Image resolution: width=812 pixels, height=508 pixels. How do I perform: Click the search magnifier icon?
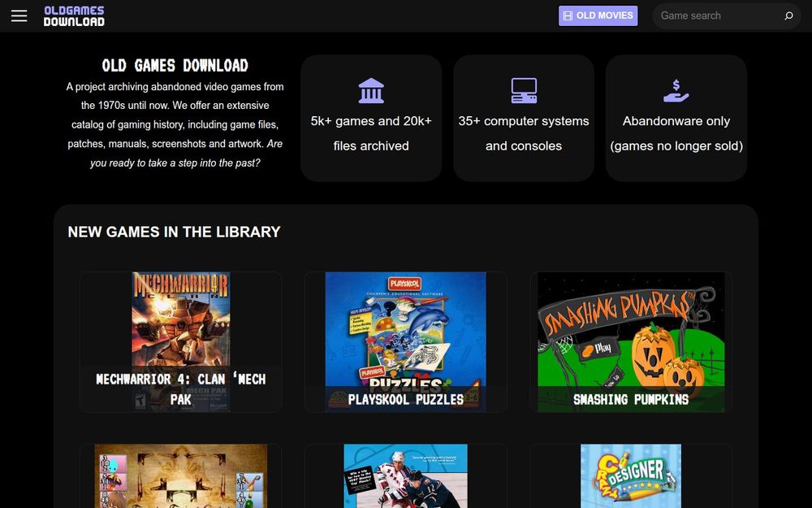click(788, 15)
